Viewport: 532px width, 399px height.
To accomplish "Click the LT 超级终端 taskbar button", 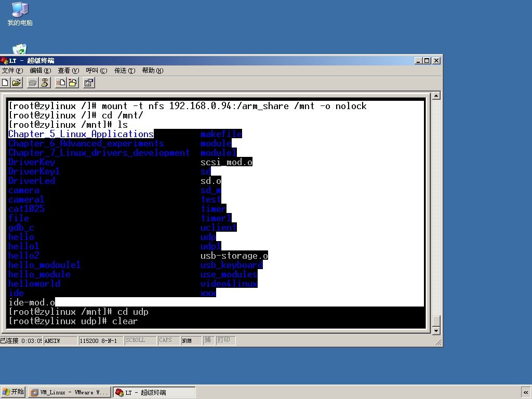I will pyautogui.click(x=154, y=392).
